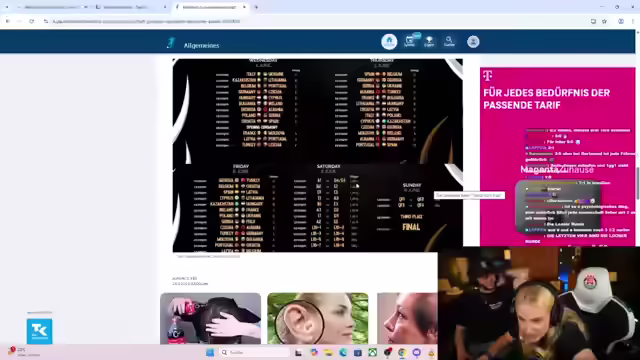The width and height of the screenshot is (640, 360).
Task: Open the Allgemeines section link
Action: (201, 45)
